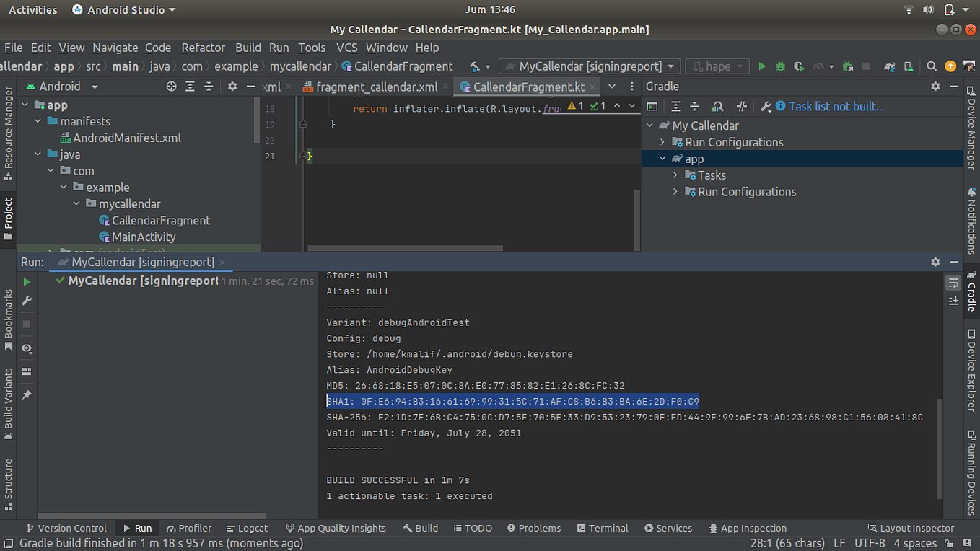The height and width of the screenshot is (551, 980).
Task: Open Search Everywhere with the magnifier icon
Action: point(932,66)
